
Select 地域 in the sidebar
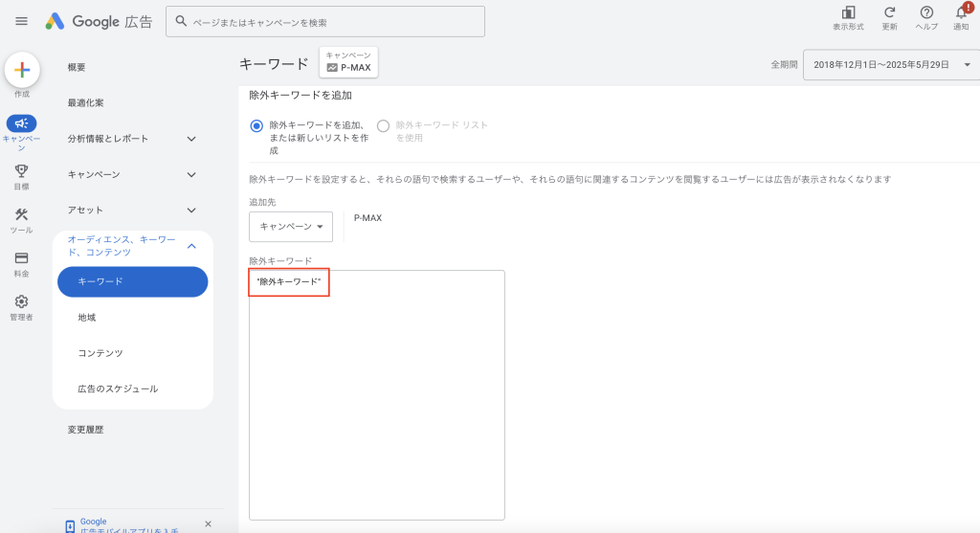[87, 317]
